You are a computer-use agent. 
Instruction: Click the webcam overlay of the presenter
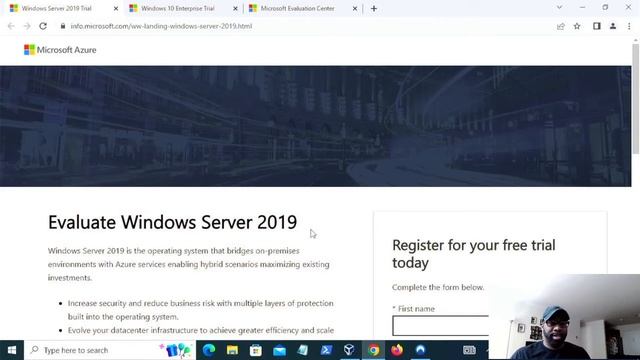tap(564, 317)
